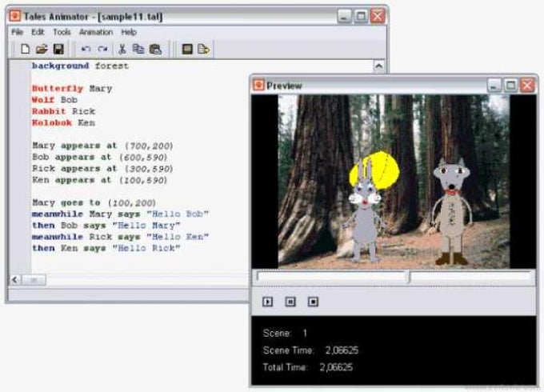Close the Tales Animator window
Viewport: 544px width, 392px height.
click(378, 16)
